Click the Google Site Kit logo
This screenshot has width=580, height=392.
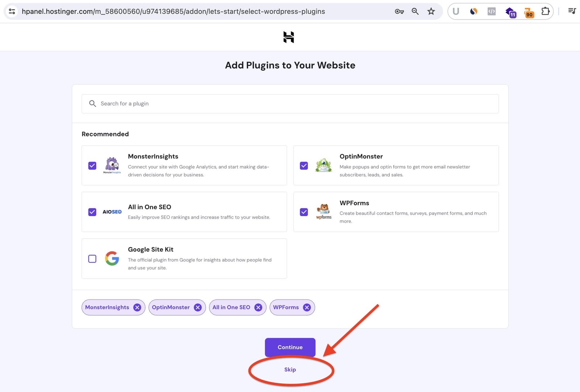[x=112, y=259]
